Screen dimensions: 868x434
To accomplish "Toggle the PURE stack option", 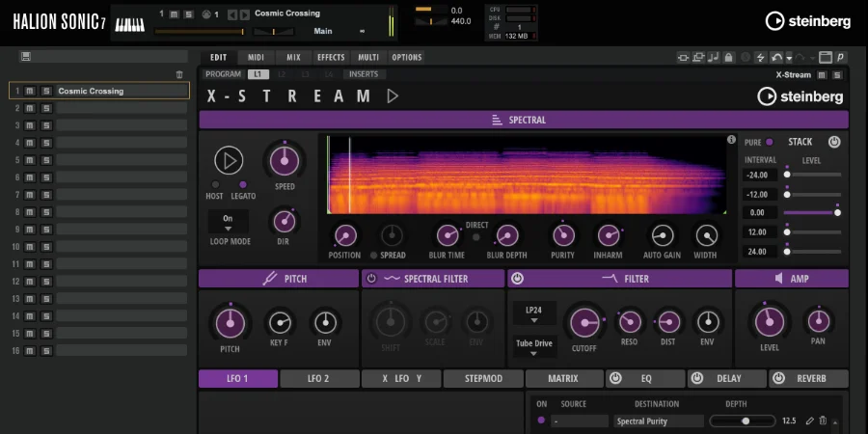I will [x=769, y=143].
